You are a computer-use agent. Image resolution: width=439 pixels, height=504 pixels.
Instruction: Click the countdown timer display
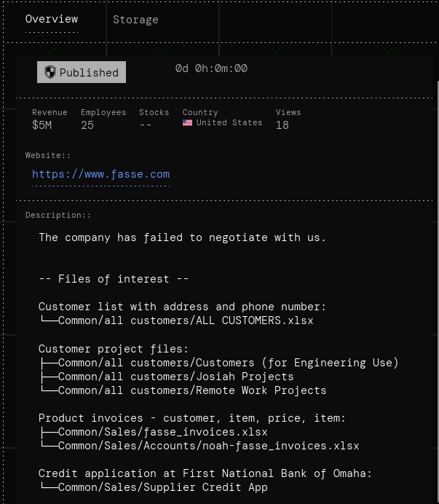point(211,68)
